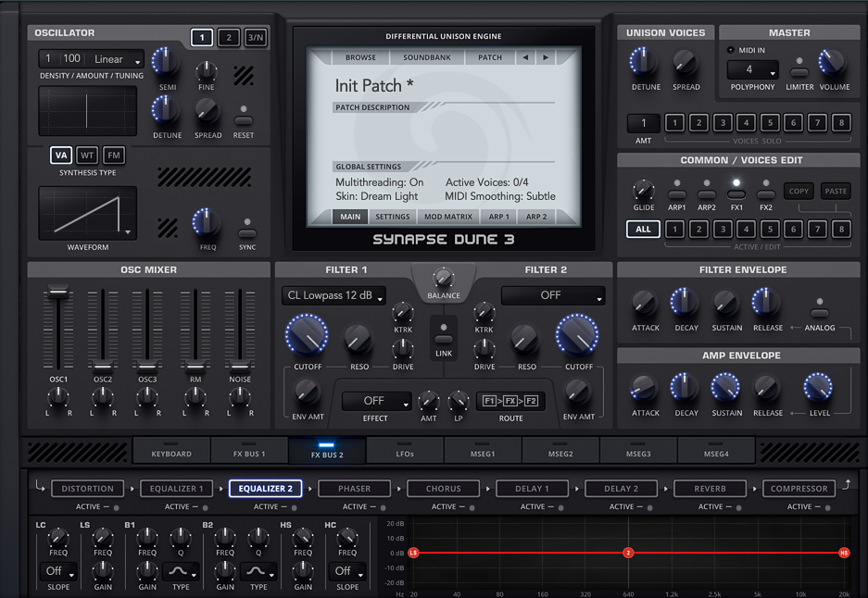Click the RM mixer fader
The width and height of the screenshot is (868, 598).
click(x=195, y=367)
